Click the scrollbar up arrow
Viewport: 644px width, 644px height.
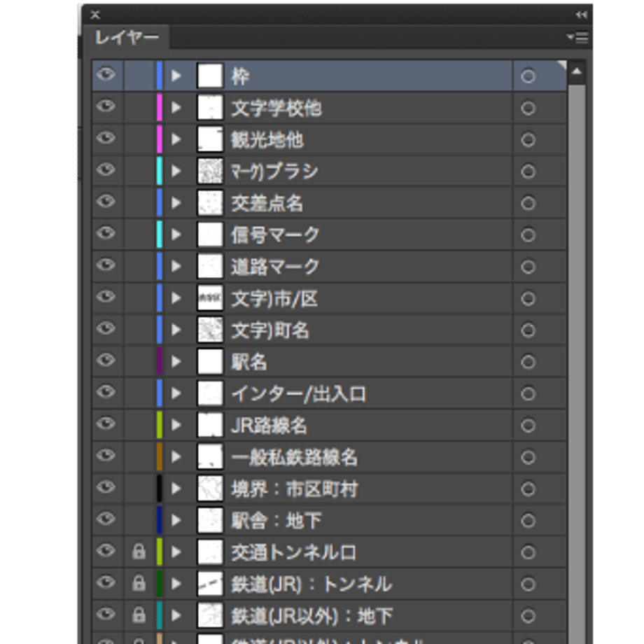click(577, 72)
